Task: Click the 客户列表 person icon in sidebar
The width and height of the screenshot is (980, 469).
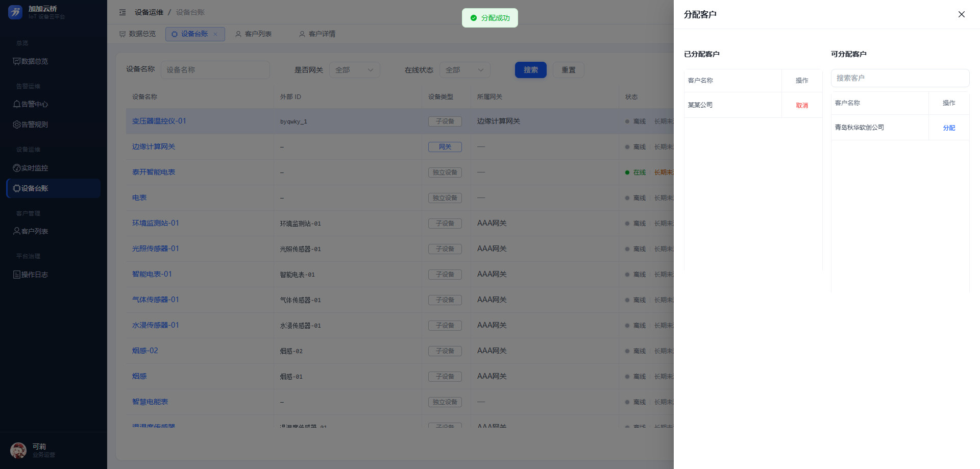Action: click(17, 231)
